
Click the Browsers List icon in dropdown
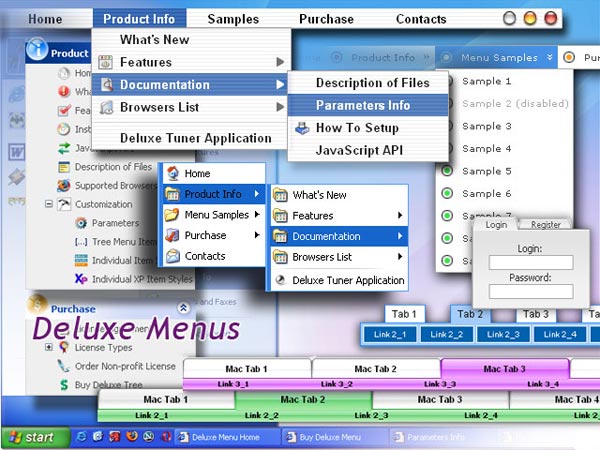tap(106, 107)
